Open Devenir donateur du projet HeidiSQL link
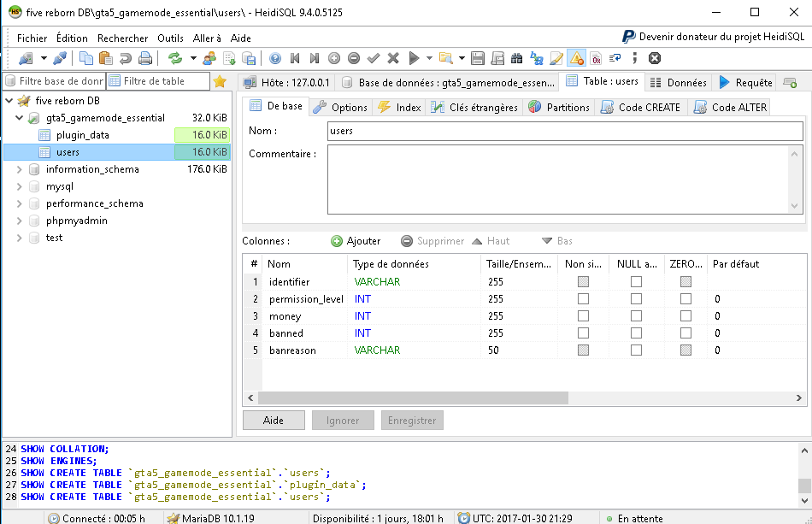Image resolution: width=812 pixels, height=524 pixels. 714,37
